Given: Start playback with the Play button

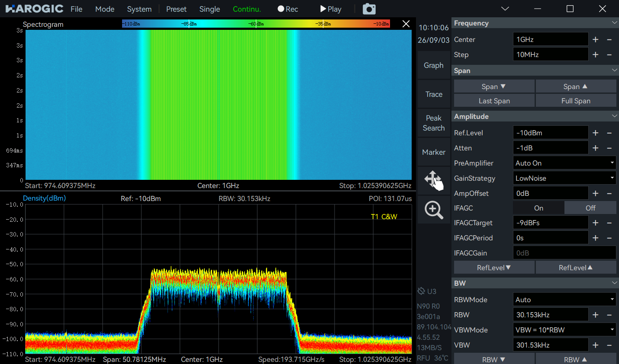Looking at the screenshot, I should pyautogui.click(x=331, y=9).
